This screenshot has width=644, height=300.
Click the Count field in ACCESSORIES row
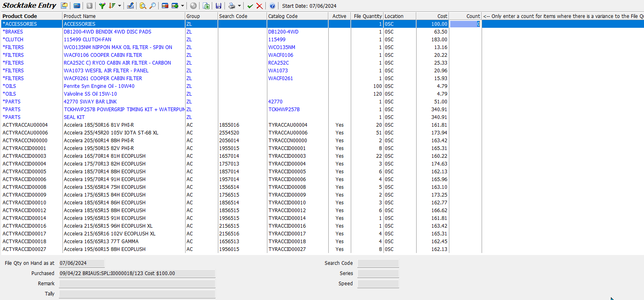click(x=465, y=24)
